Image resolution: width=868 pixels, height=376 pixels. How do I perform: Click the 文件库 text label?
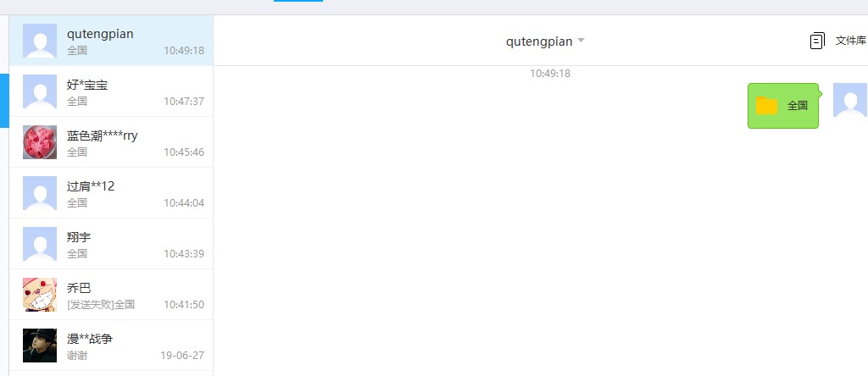pyautogui.click(x=851, y=41)
